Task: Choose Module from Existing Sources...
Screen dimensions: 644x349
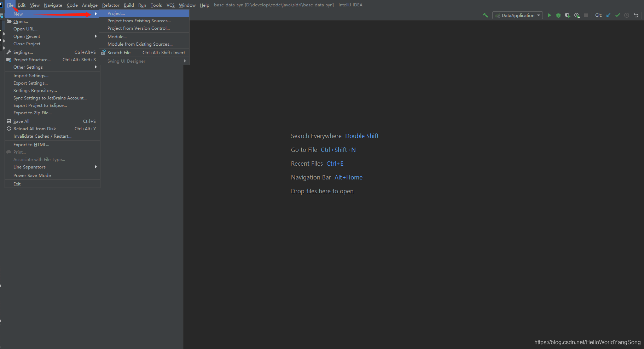Action: point(144,44)
